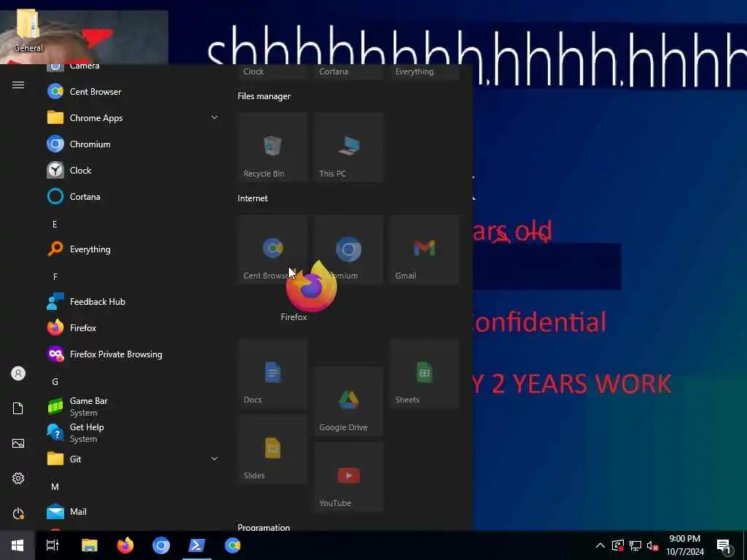Click the Internet group header
This screenshot has width=747, height=560.
(252, 198)
